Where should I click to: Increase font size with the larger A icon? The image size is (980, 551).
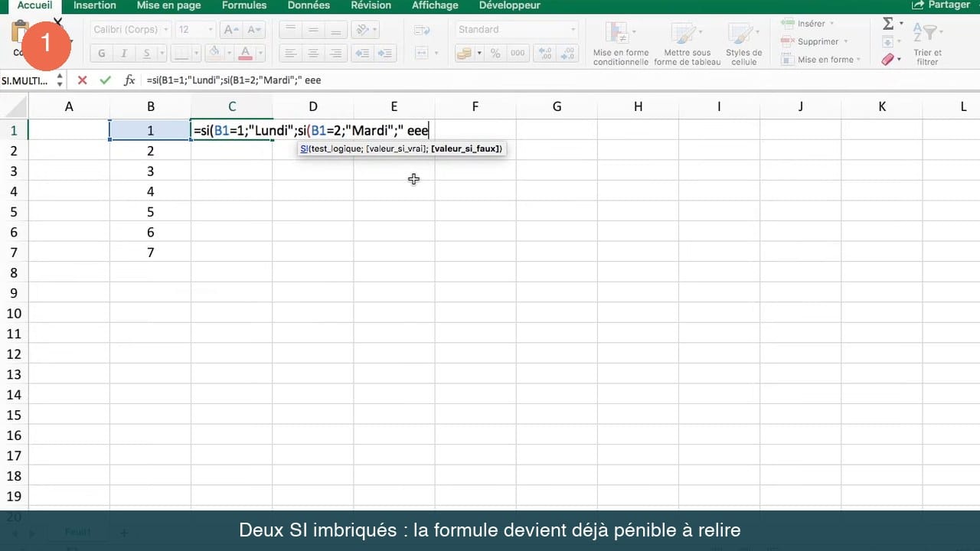point(230,30)
